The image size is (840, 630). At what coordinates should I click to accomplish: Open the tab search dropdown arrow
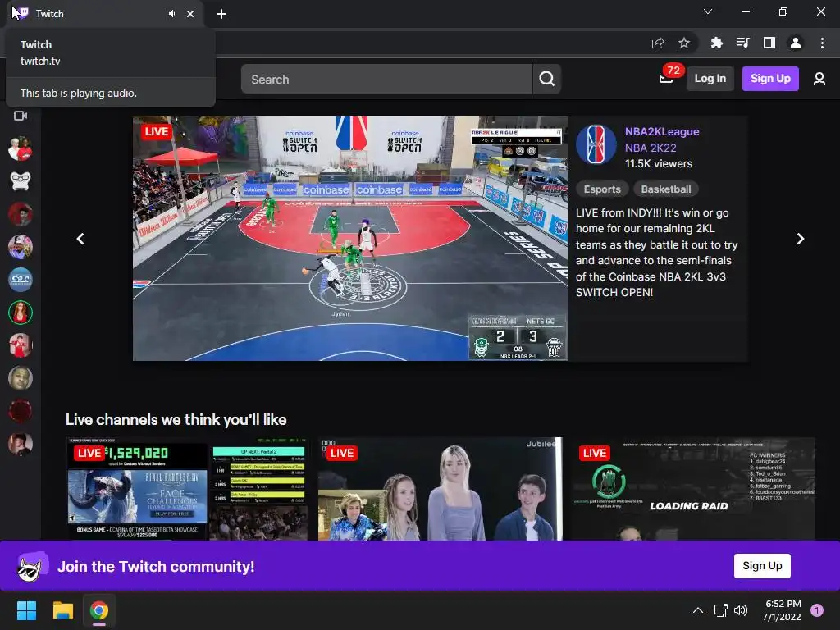tap(708, 11)
